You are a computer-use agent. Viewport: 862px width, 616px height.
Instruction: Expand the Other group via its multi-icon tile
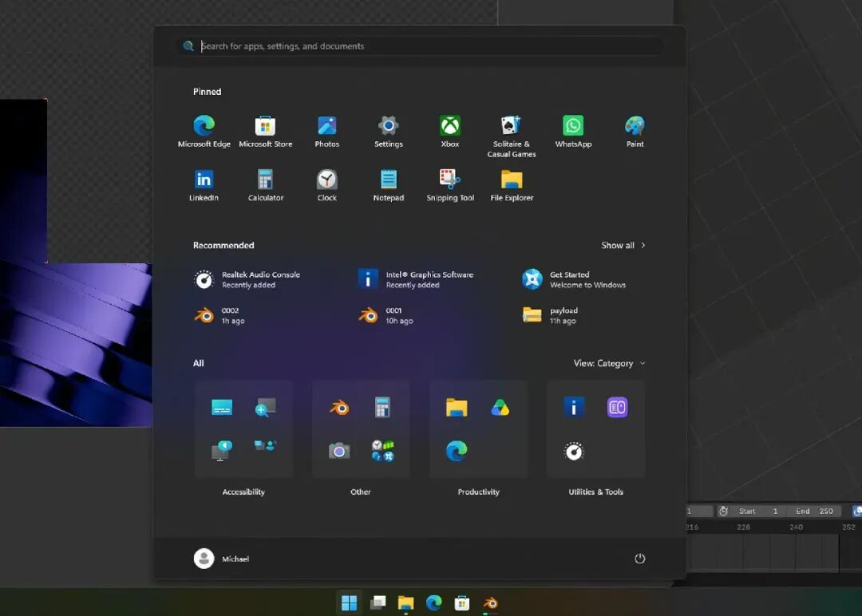[382, 451]
